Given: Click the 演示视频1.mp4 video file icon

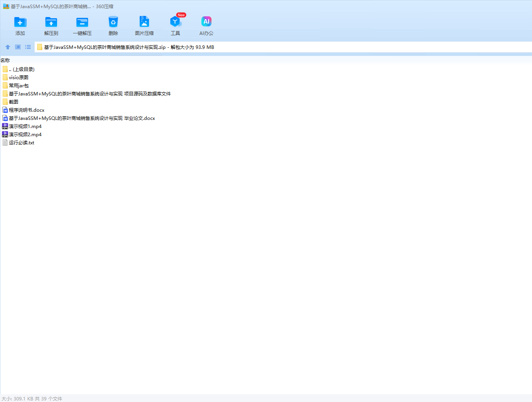Looking at the screenshot, I should click(5, 126).
